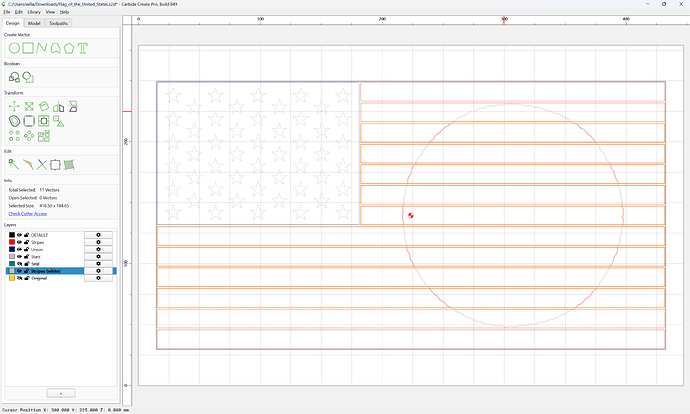
Task: Hide the Stripes (white) layer
Action: 19,271
